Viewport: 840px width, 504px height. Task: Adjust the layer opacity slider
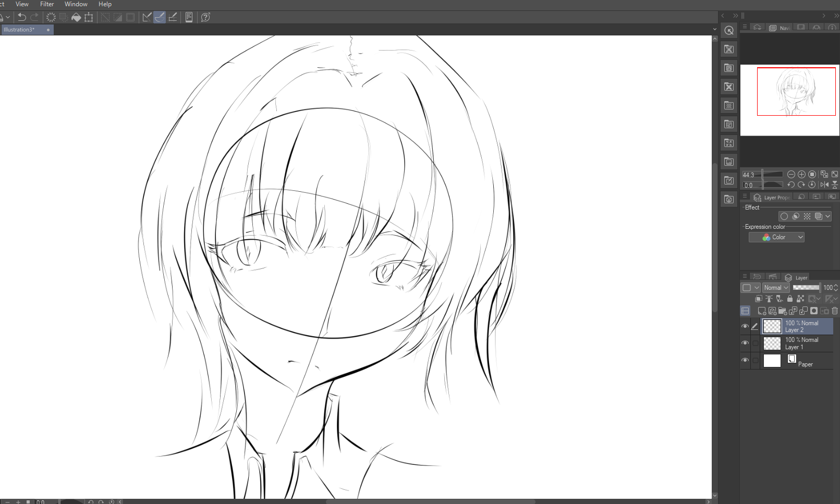(x=806, y=288)
